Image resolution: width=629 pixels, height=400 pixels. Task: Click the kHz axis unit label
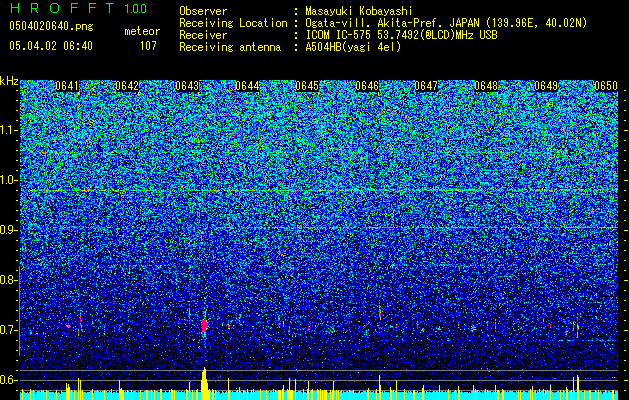[9, 81]
